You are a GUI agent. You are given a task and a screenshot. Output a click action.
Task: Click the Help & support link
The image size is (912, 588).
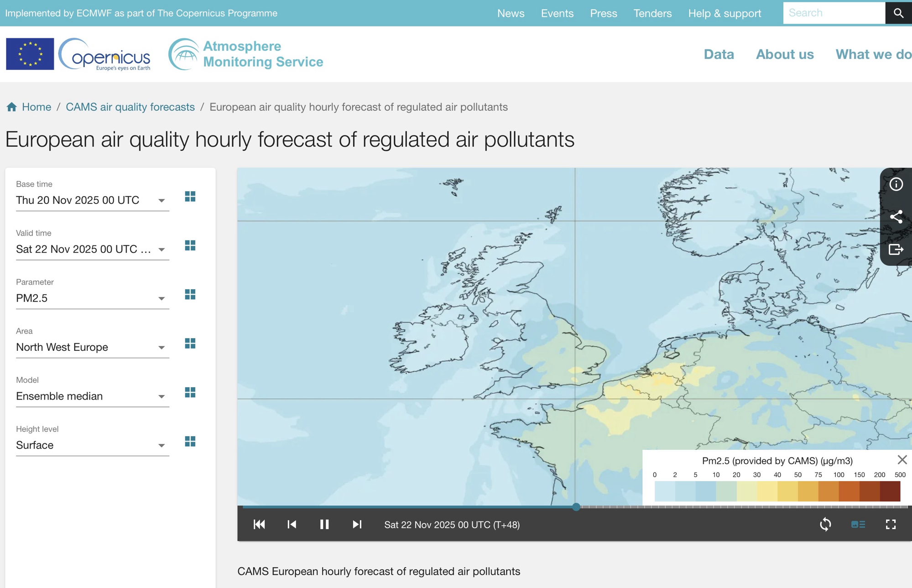click(724, 13)
